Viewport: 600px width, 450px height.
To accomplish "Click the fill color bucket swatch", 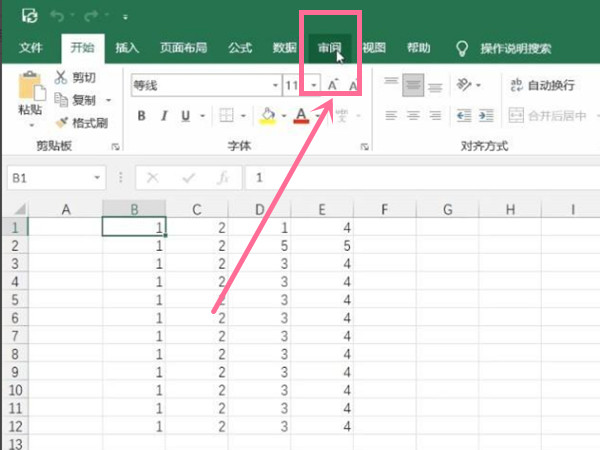I will (x=268, y=116).
